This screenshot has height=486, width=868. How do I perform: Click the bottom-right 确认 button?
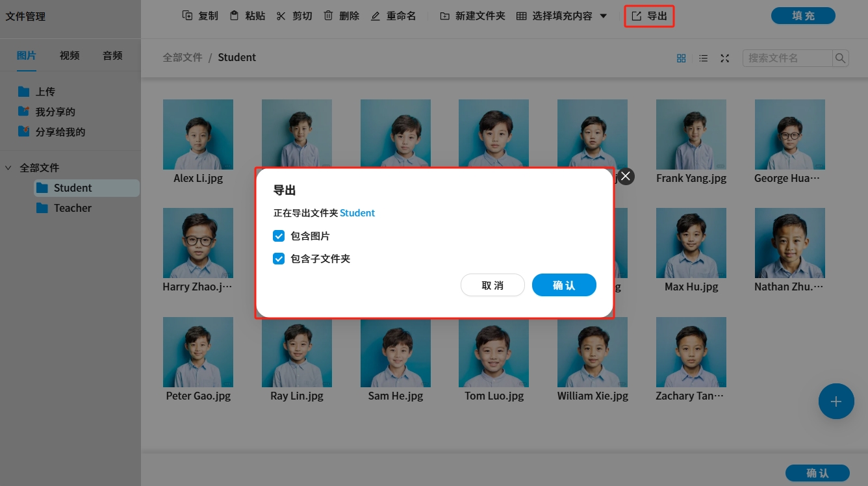(x=817, y=473)
